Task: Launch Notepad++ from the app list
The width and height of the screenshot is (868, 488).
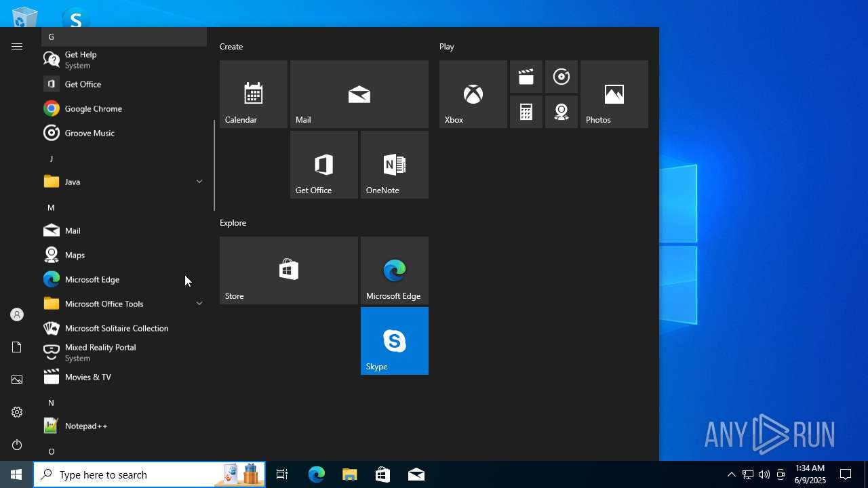Action: pos(124,426)
